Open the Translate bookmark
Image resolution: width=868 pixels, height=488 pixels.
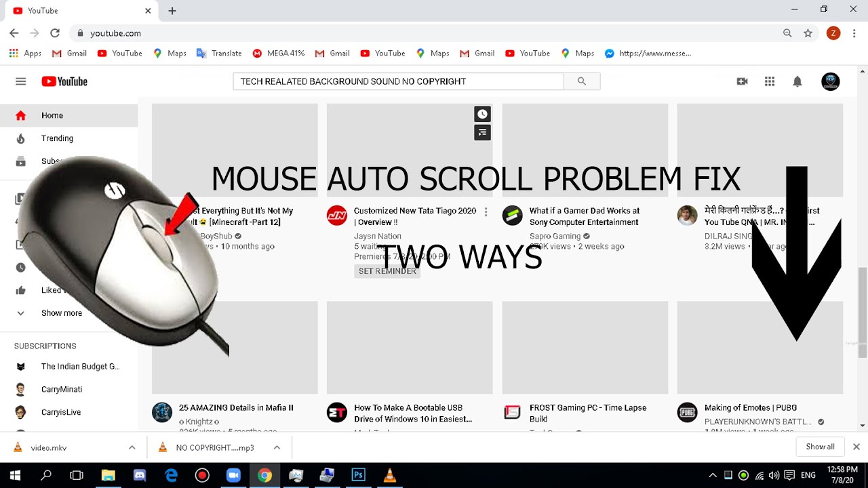coord(219,54)
